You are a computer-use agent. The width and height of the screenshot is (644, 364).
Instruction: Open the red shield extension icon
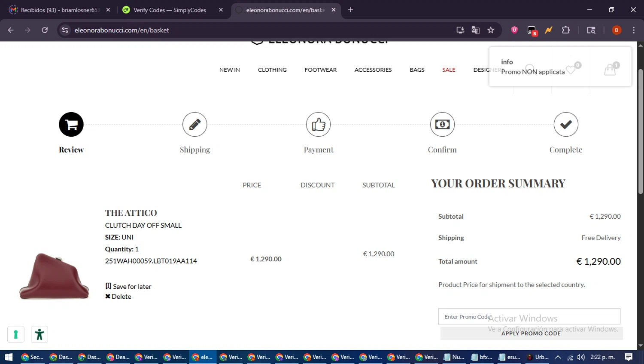[514, 30]
